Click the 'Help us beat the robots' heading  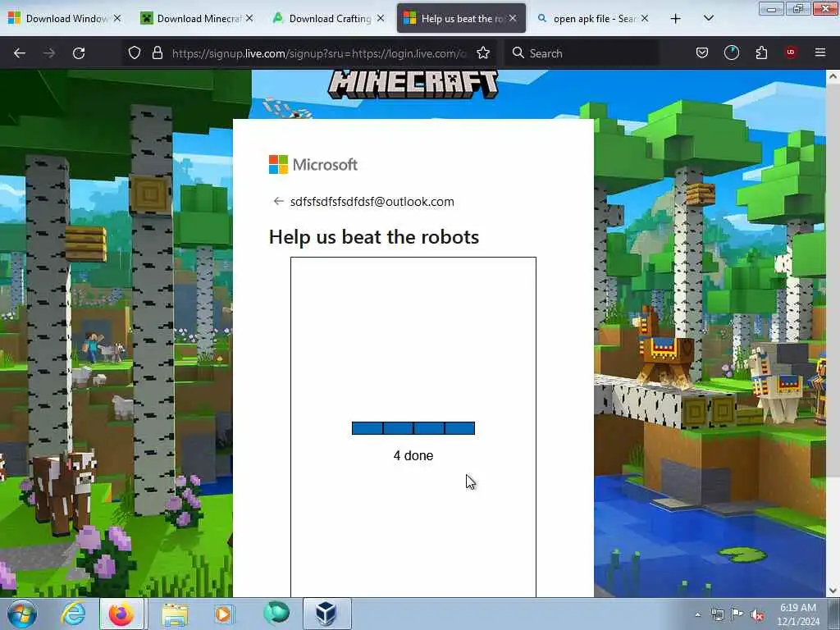point(374,237)
